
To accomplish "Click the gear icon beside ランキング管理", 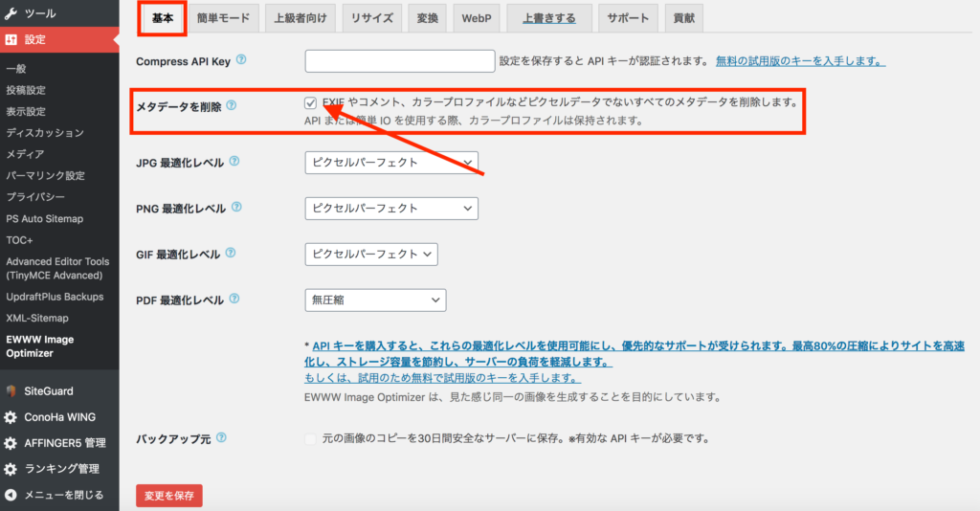I will point(11,469).
